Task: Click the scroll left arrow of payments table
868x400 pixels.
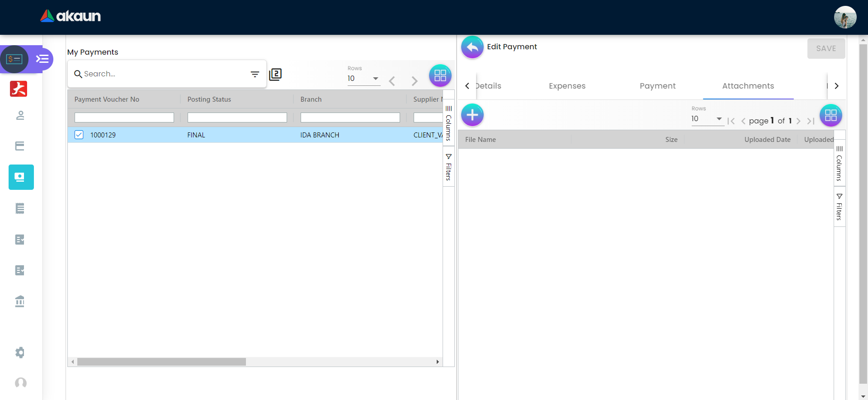Action: coord(72,362)
